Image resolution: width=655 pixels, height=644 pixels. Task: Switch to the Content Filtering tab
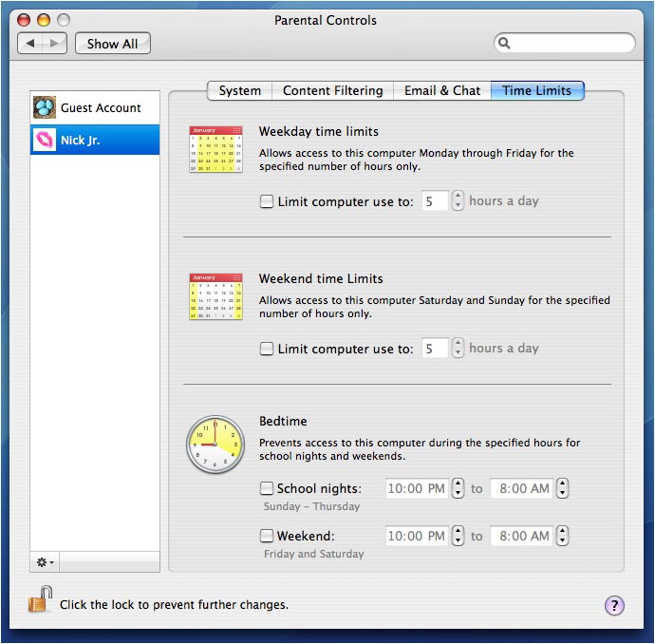click(332, 91)
